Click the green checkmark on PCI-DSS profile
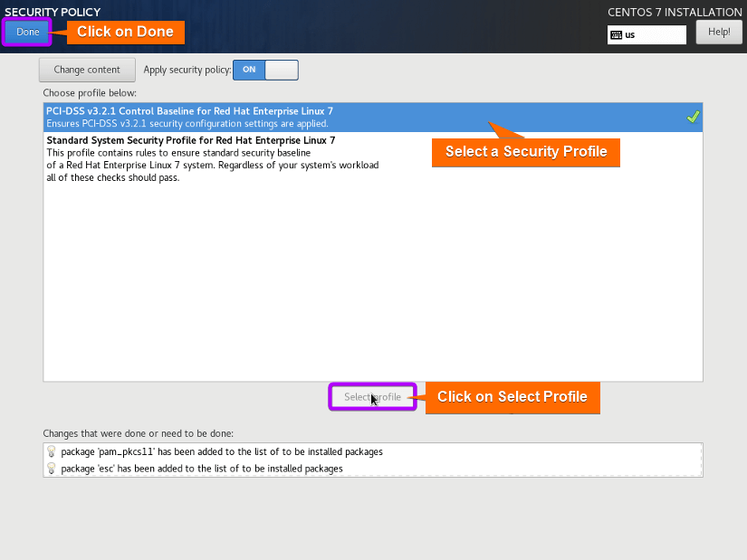Image resolution: width=747 pixels, height=560 pixels. pos(693,117)
